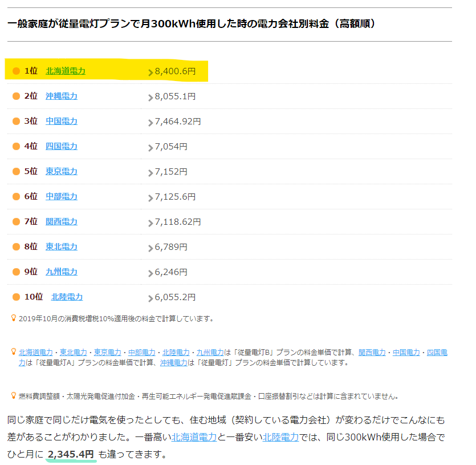
Task: Click the 1位 rank label
Action: [x=31, y=71]
